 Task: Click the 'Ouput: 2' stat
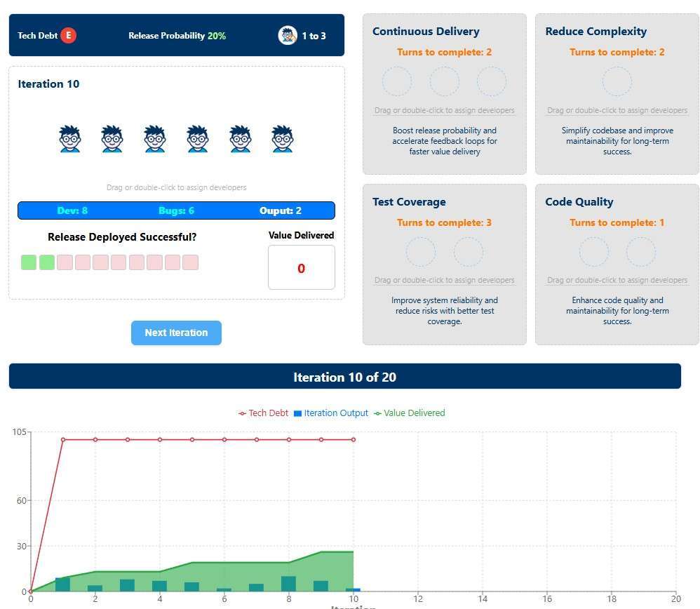point(281,210)
